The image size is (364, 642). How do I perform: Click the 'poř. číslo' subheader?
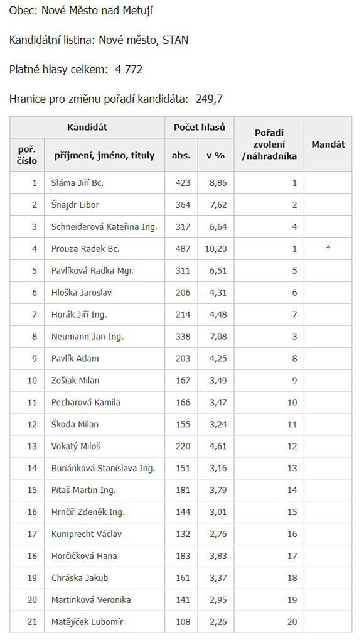coord(27,155)
